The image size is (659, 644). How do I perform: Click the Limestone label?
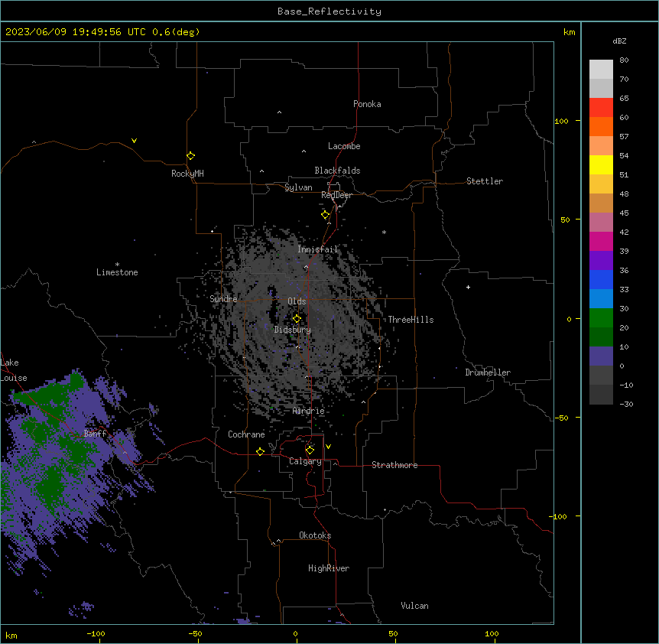[117, 272]
